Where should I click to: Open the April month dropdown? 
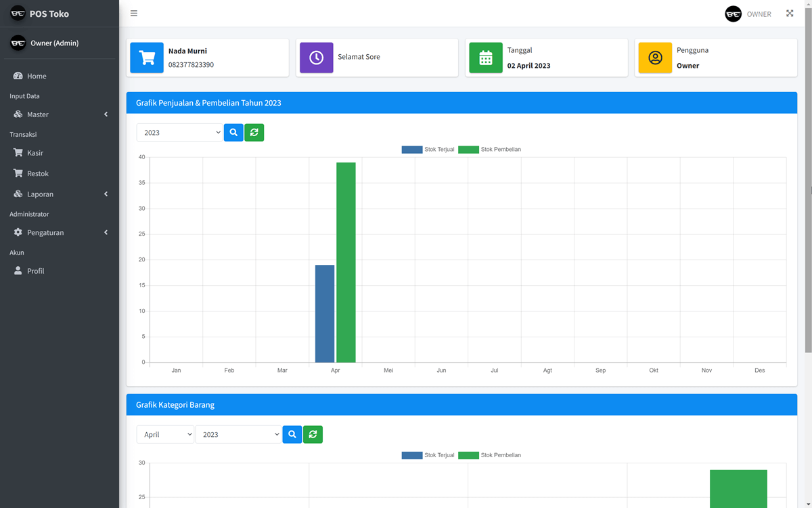coord(165,435)
